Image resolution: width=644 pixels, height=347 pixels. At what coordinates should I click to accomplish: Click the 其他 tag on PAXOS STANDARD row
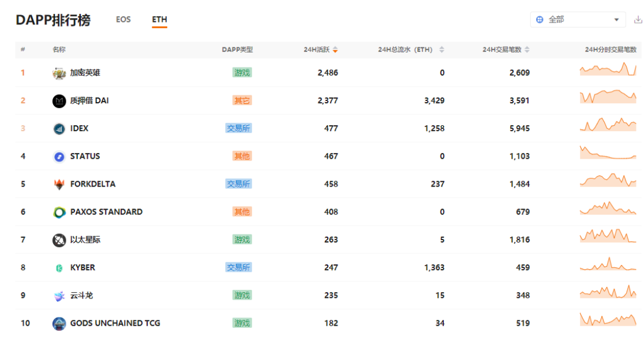[x=242, y=212]
